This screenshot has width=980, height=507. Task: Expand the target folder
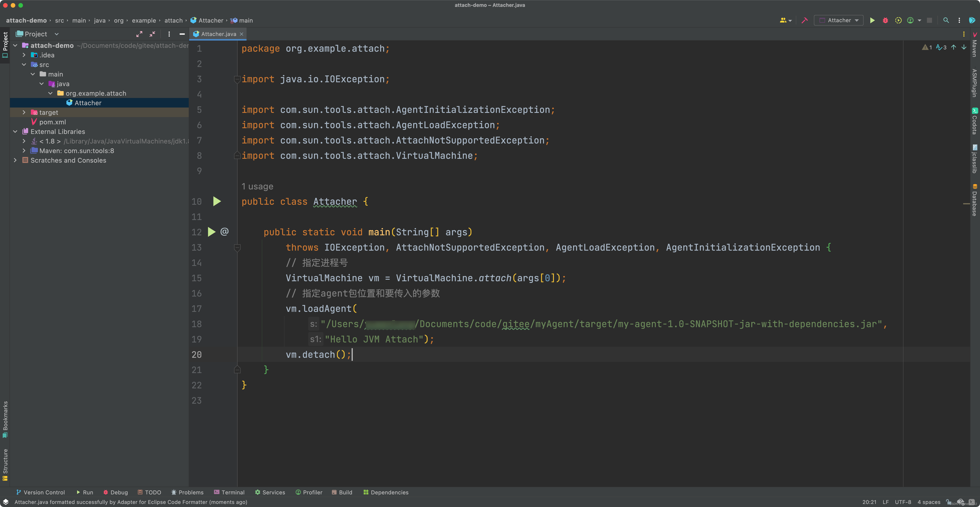(x=24, y=112)
